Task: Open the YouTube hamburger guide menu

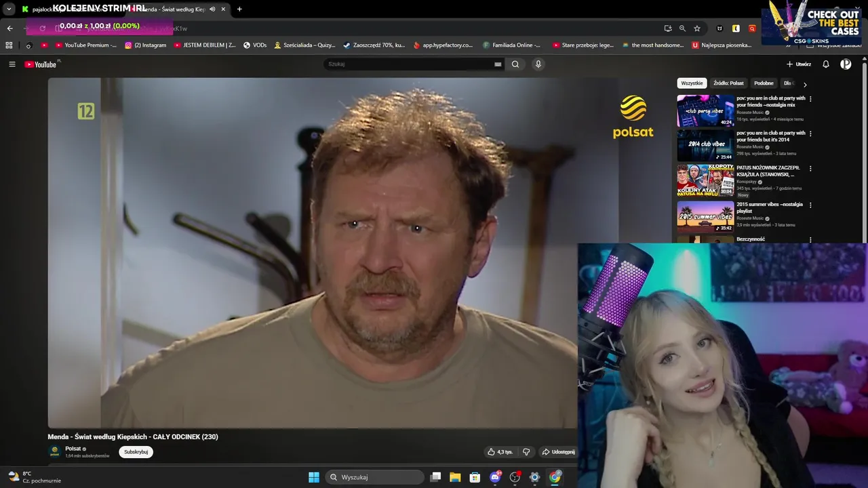Action: [12, 64]
